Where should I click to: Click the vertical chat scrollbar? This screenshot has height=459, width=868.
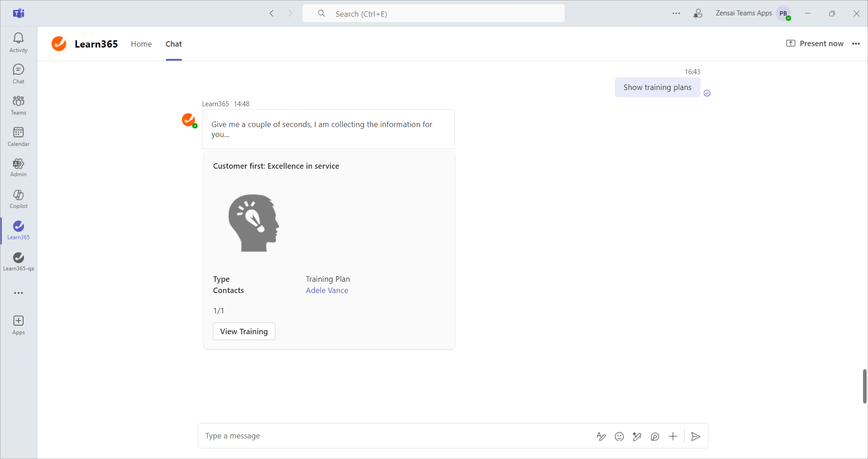click(864, 386)
